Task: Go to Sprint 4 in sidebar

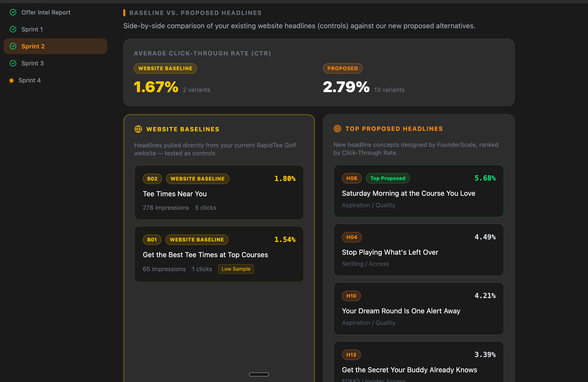Action: (x=29, y=80)
